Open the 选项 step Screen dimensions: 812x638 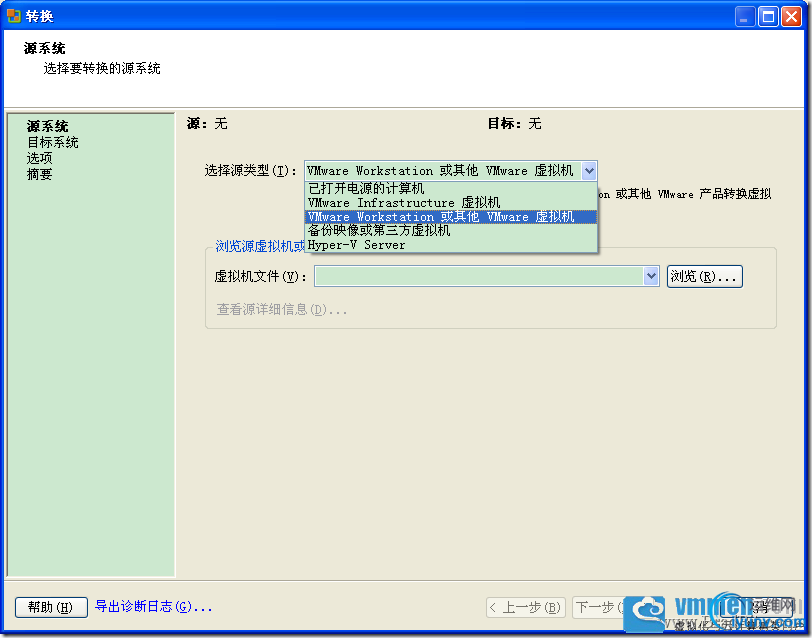point(38,157)
